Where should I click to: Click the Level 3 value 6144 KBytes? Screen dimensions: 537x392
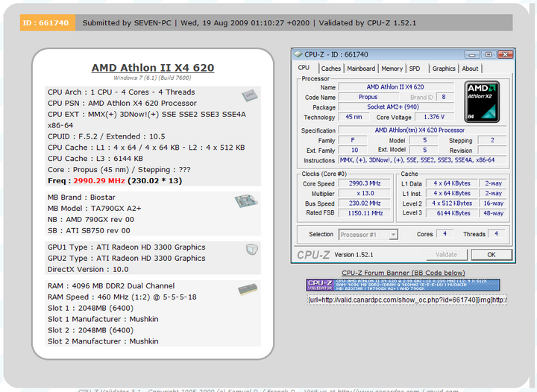[452, 213]
